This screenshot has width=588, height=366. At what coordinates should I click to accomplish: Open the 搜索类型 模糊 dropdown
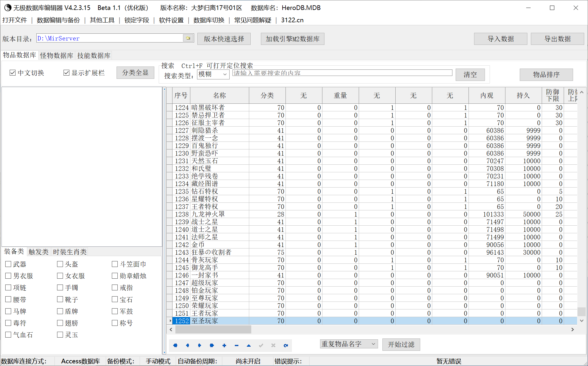pos(213,74)
